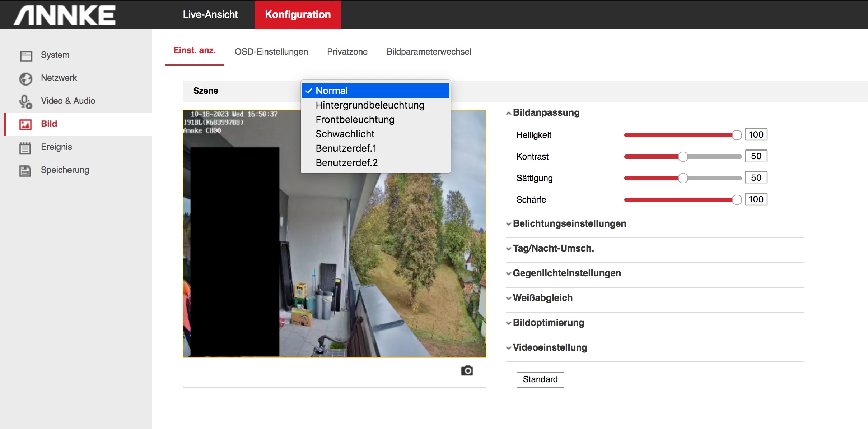This screenshot has width=868, height=429.
Task: Click the Helligkeit value input field
Action: [x=756, y=135]
